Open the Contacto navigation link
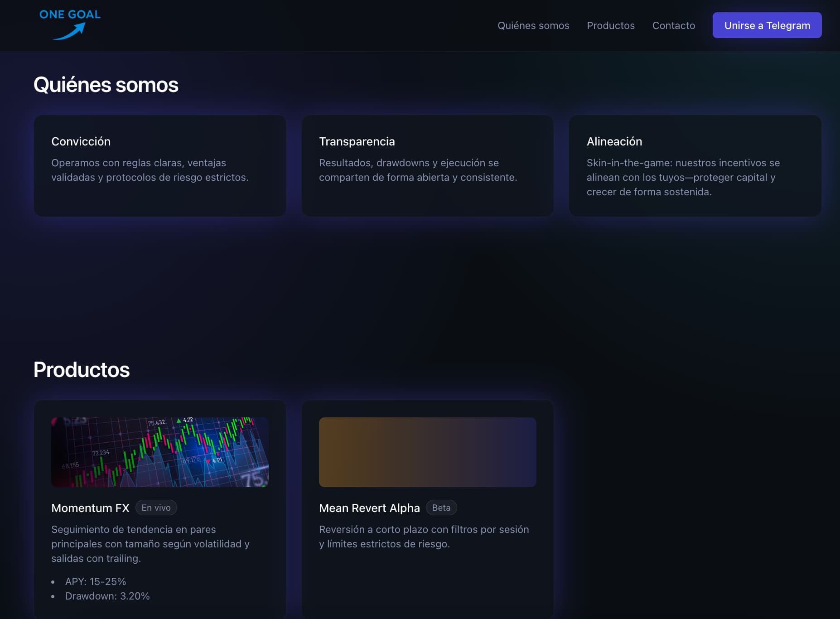This screenshot has width=840, height=619. 673,25
